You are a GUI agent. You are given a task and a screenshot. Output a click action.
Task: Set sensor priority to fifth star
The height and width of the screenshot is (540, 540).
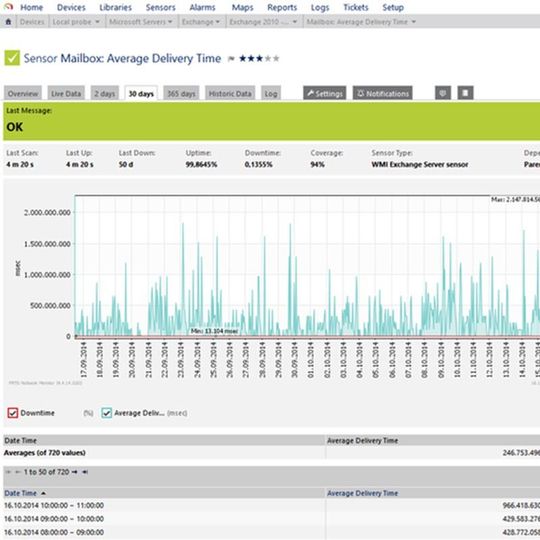point(276,58)
